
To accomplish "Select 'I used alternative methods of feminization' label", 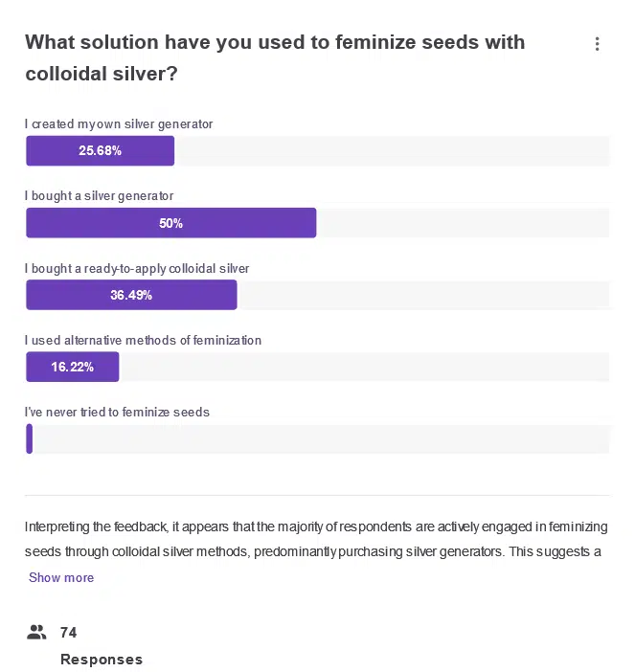I will [143, 341].
